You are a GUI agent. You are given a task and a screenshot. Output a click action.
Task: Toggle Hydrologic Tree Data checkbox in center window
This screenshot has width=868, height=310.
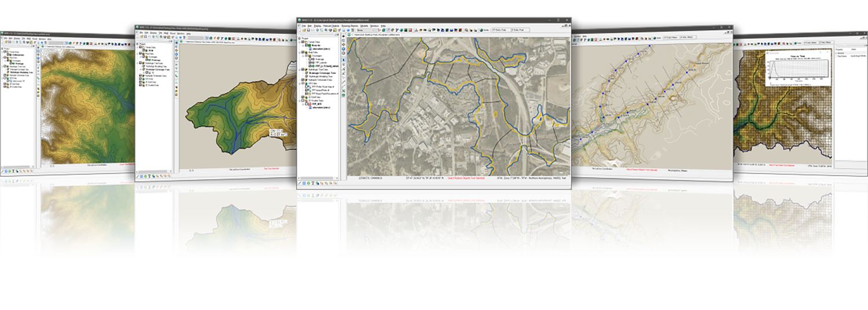tap(303, 69)
